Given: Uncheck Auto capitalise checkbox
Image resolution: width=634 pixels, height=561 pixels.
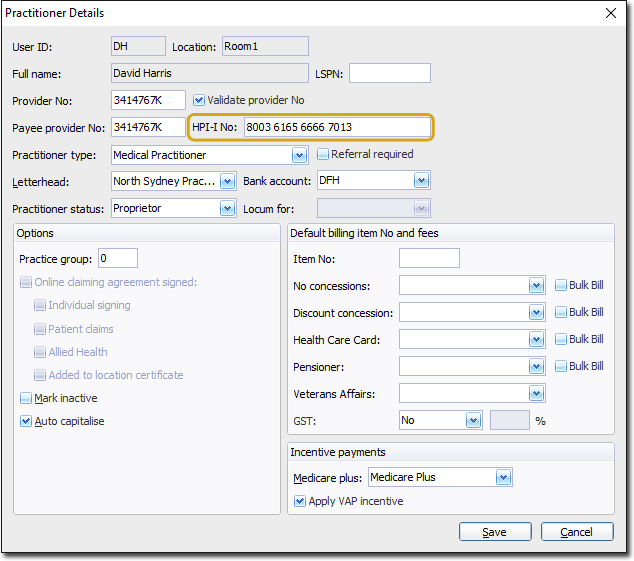Looking at the screenshot, I should click(26, 421).
